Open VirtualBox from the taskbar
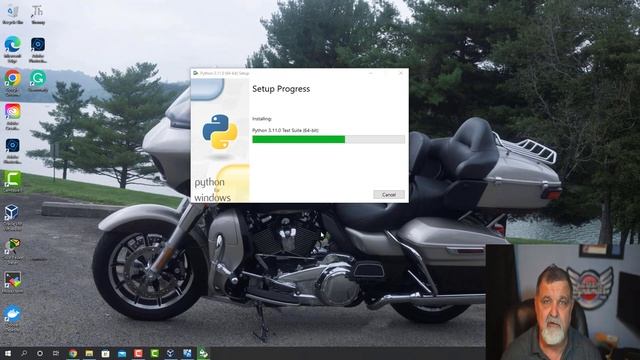 (171, 353)
